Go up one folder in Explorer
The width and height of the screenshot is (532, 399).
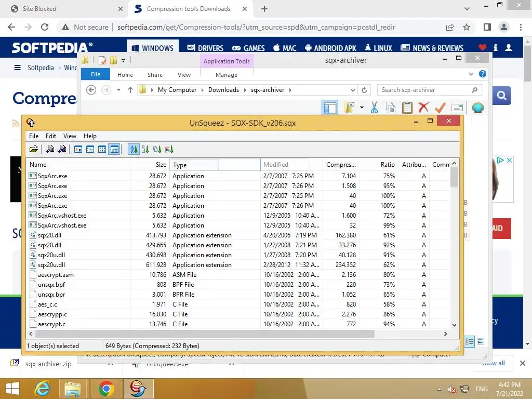click(x=130, y=90)
